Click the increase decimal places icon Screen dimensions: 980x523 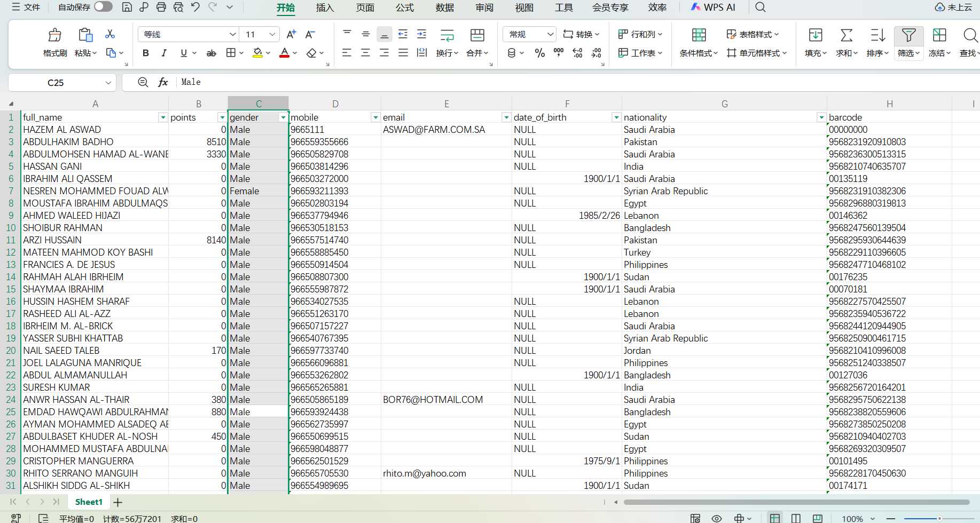(x=577, y=53)
